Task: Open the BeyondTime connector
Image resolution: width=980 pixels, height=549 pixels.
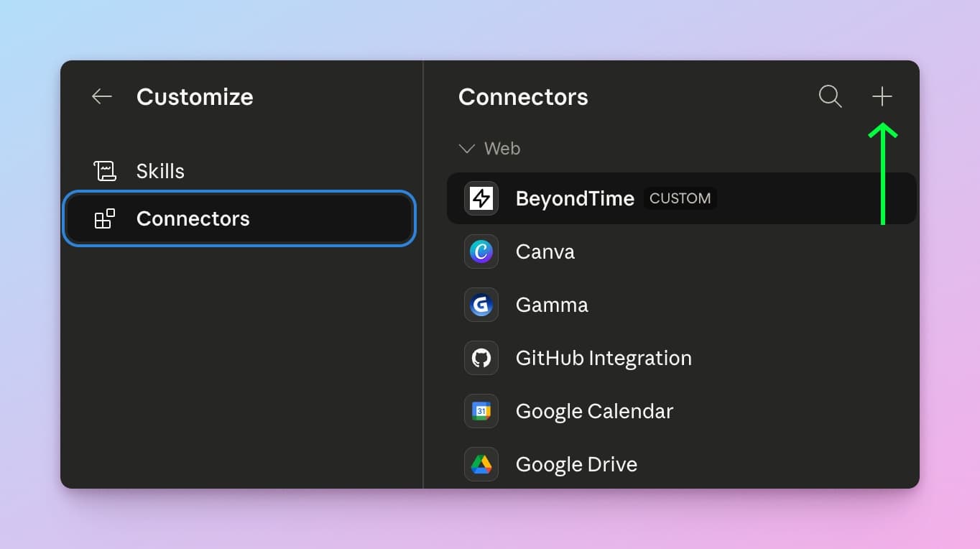Action: tap(575, 198)
